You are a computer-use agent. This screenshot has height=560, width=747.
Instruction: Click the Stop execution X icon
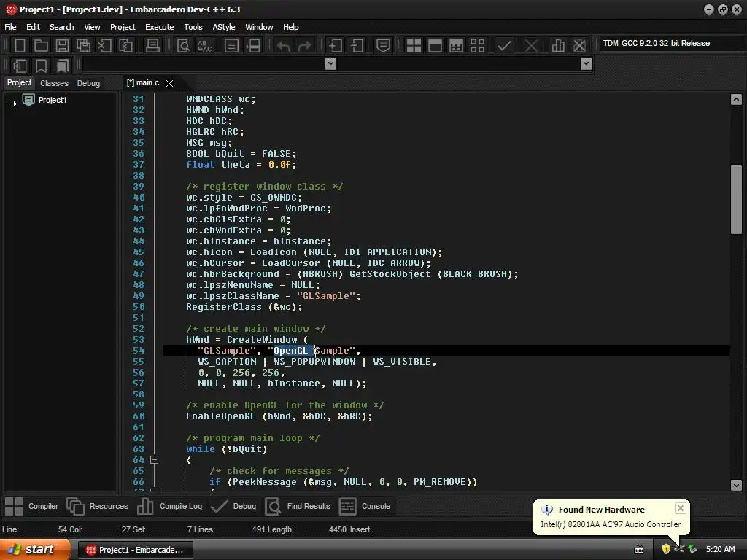531,46
